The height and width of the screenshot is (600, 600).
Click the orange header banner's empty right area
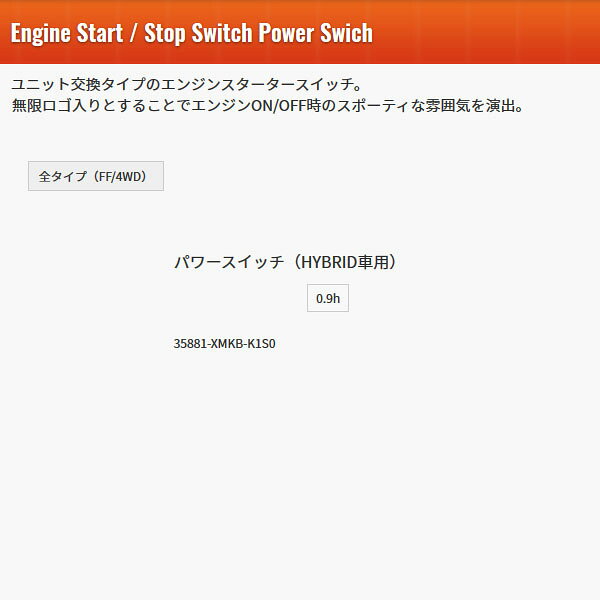coord(486,32)
